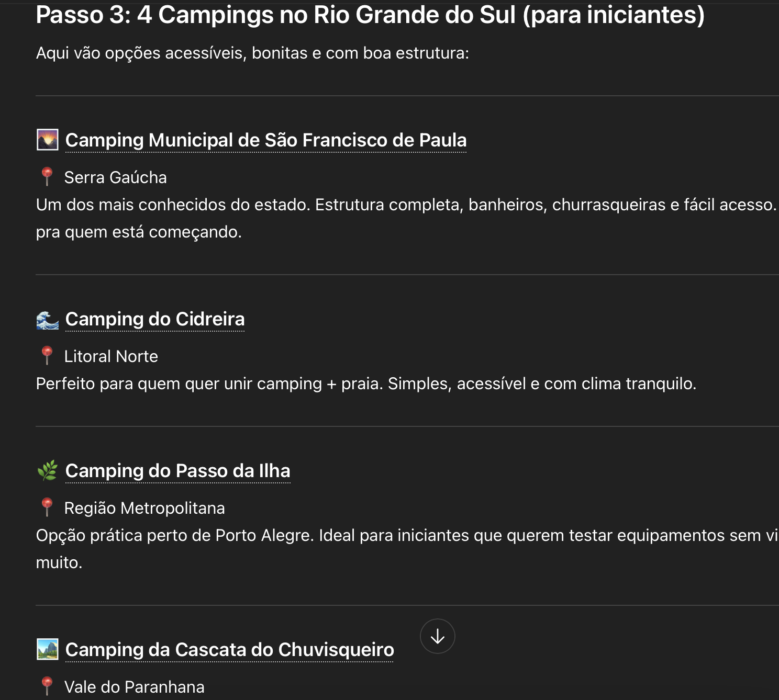This screenshot has width=779, height=700.
Task: Open the Camping do Passo da Ilha link
Action: point(177,470)
